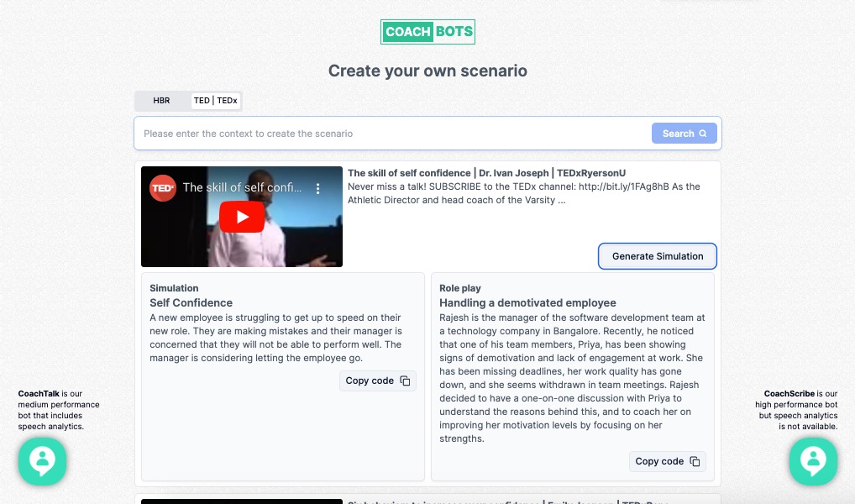Click the TED channel logo on video
Screen dimensions: 855x504
[x=162, y=188]
